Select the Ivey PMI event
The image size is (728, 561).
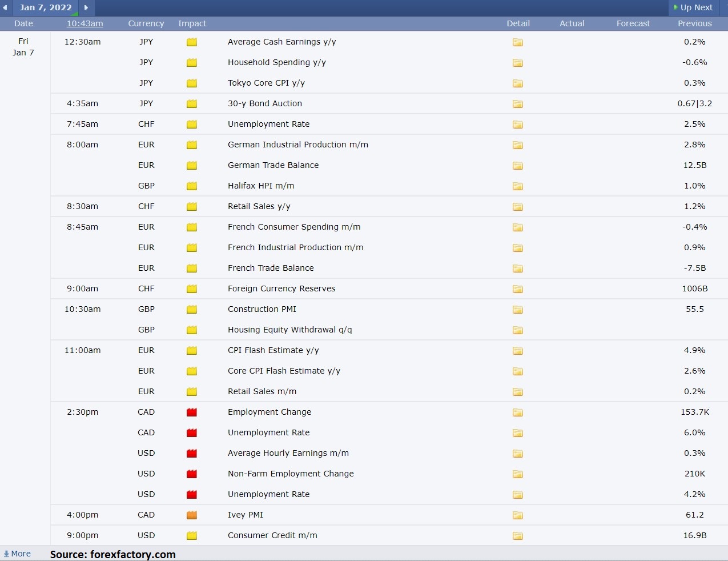(x=246, y=515)
